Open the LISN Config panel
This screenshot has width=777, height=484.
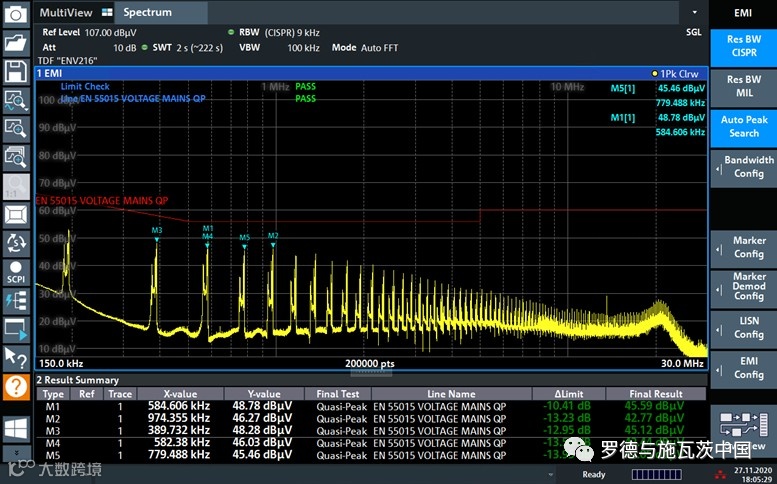click(743, 327)
